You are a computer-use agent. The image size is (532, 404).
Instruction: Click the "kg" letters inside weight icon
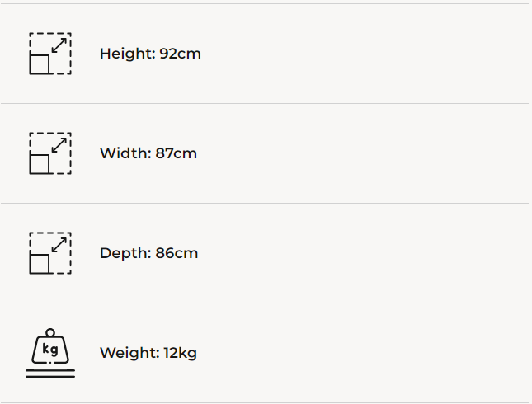[x=50, y=349]
